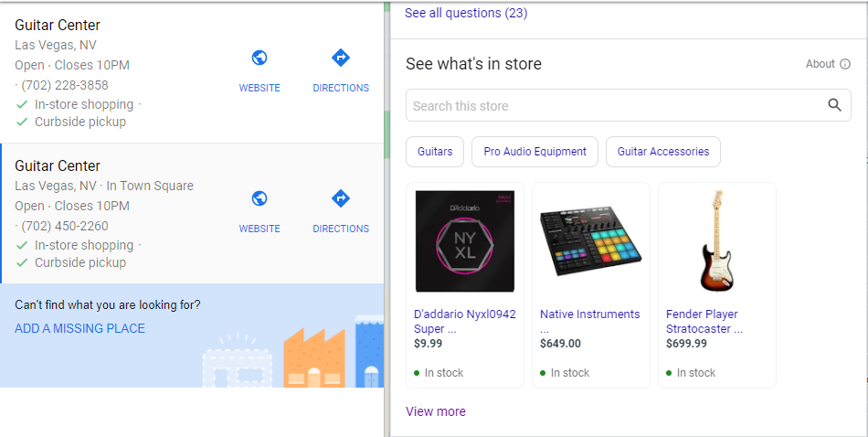Click the search magnifier icon in store search
The width and height of the screenshot is (868, 437).
point(834,105)
